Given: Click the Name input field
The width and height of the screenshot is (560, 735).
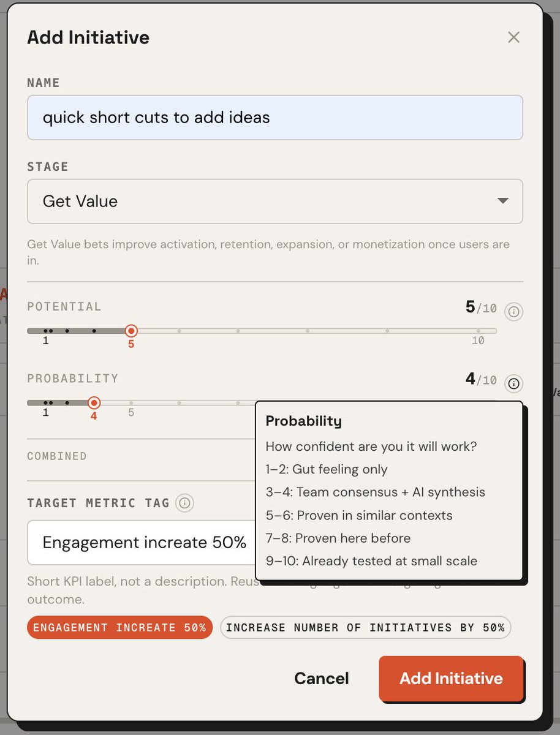Looking at the screenshot, I should [274, 117].
